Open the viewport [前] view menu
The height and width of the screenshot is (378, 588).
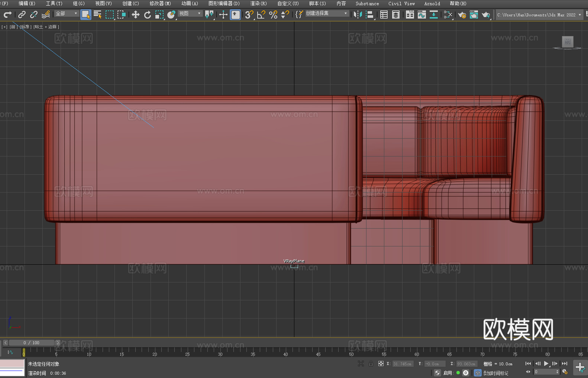(13, 27)
